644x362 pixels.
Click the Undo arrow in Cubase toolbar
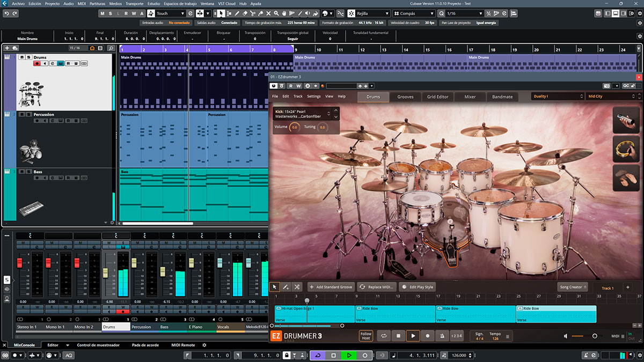(x=7, y=13)
